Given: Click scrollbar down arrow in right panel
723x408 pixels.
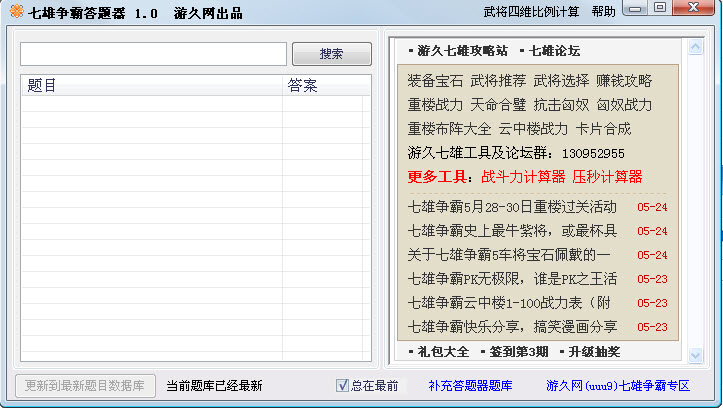Looking at the screenshot, I should (x=695, y=355).
